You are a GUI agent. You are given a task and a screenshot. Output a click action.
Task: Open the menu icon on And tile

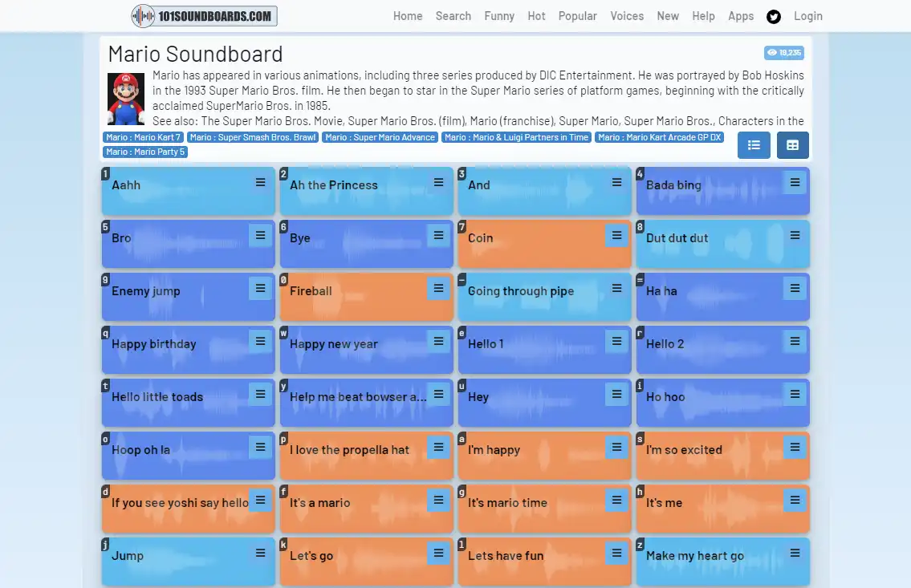(616, 182)
